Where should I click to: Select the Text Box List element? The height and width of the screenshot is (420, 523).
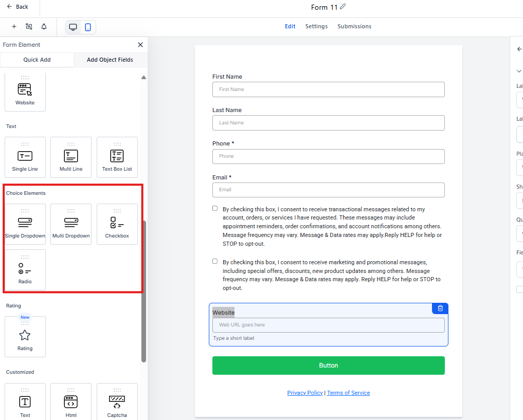point(117,157)
